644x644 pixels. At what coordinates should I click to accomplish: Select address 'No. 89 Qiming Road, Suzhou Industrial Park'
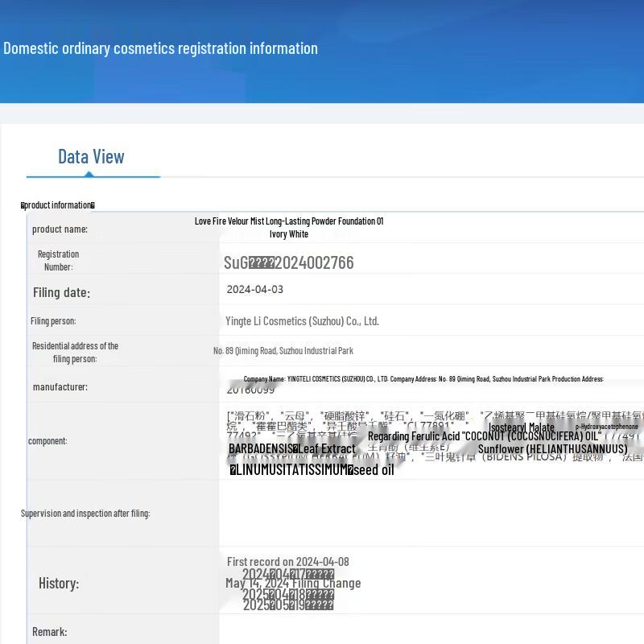tap(283, 351)
